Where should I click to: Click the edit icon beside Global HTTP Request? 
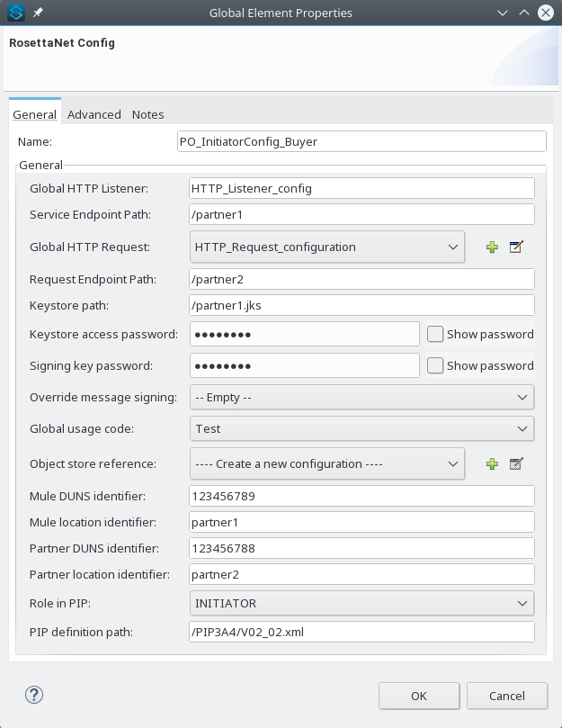click(x=516, y=247)
